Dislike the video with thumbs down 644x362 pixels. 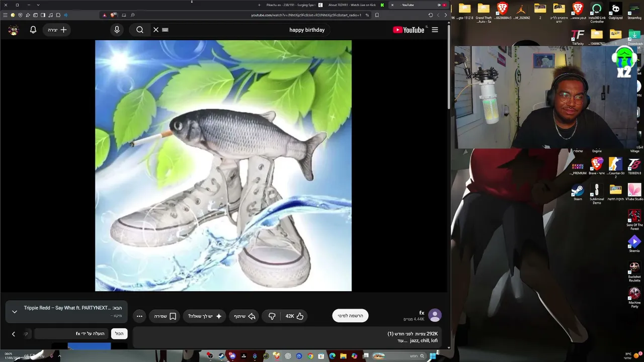point(272,316)
